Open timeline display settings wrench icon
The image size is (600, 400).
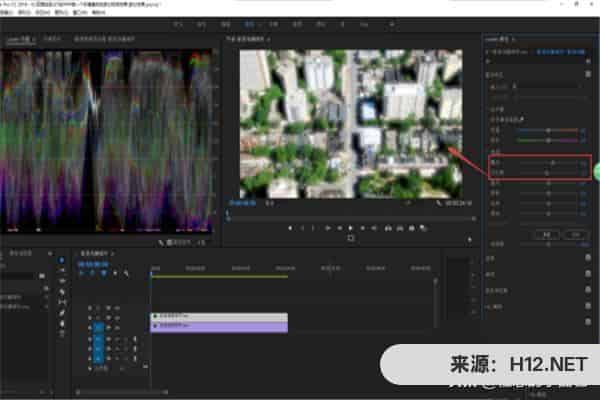(124, 273)
